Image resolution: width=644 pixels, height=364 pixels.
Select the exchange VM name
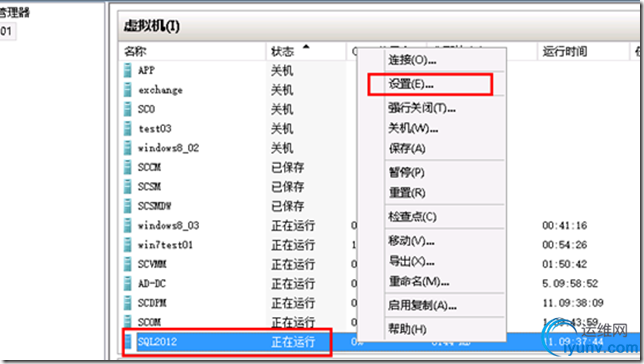[160, 90]
